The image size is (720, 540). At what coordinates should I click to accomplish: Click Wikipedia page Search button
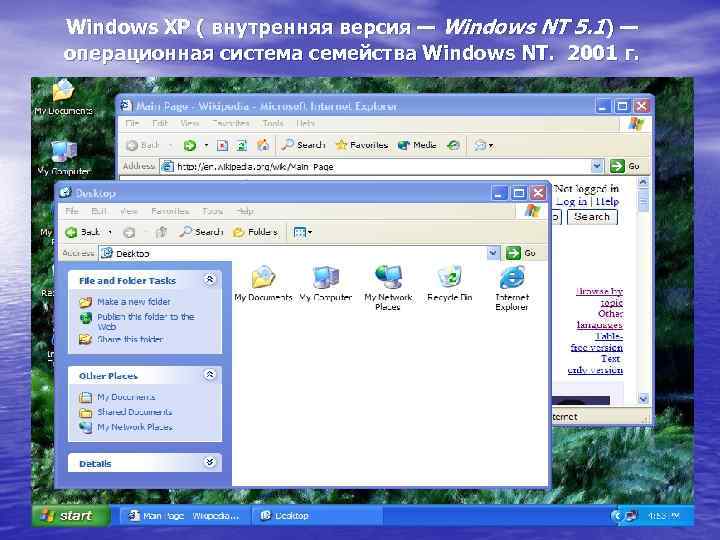[x=592, y=217]
